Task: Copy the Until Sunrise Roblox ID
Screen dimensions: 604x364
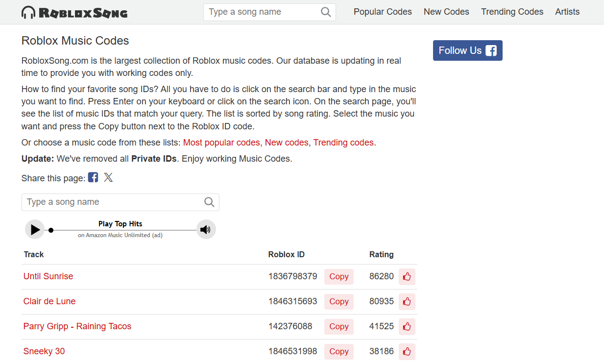Action: pyautogui.click(x=338, y=277)
